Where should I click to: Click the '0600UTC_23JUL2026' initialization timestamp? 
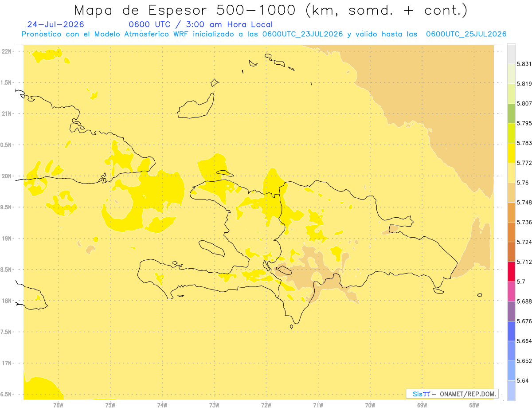click(x=303, y=34)
